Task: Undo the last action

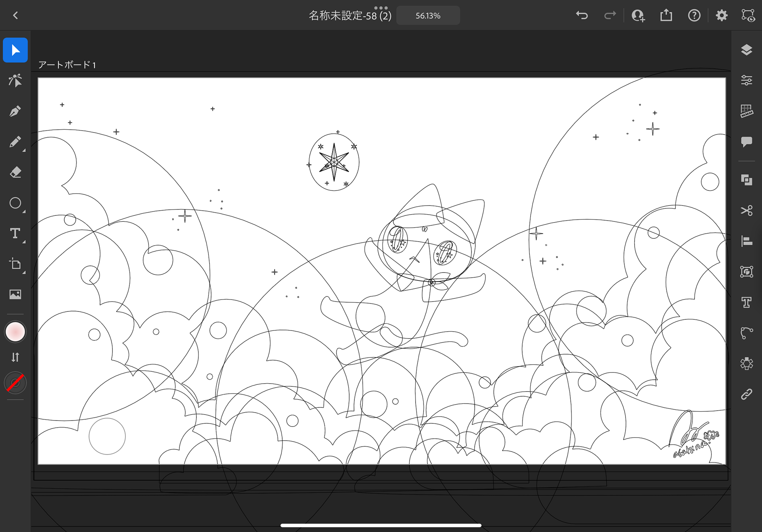Action: [582, 15]
